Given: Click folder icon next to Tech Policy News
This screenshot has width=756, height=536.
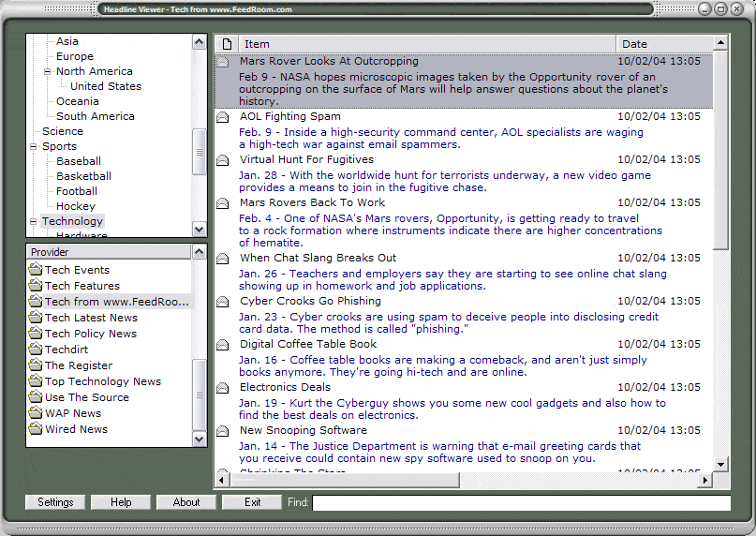Looking at the screenshot, I should point(36,333).
